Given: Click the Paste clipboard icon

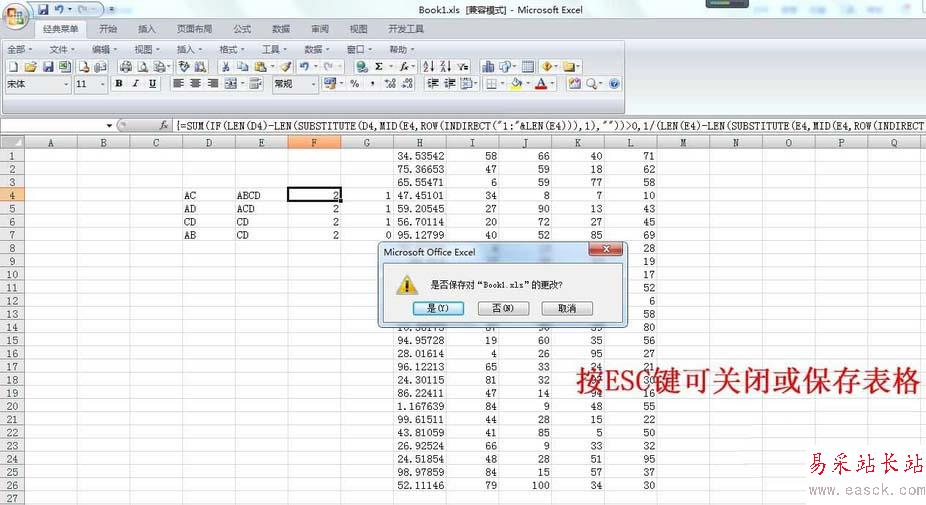Looking at the screenshot, I should 260,67.
